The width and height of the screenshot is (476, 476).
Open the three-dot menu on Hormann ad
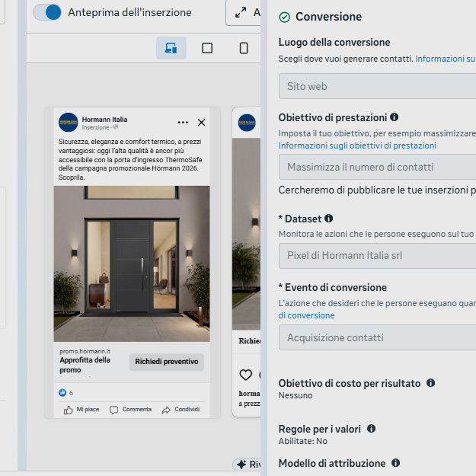tap(183, 123)
